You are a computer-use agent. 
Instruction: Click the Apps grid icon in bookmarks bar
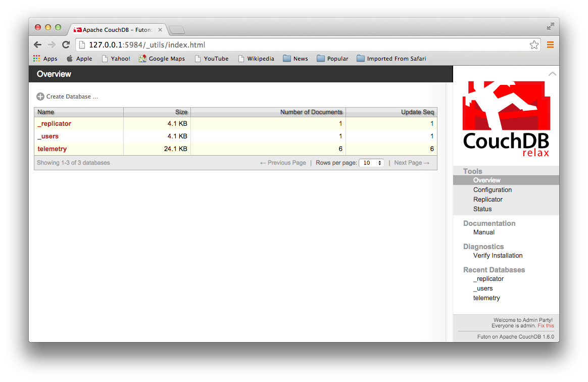pos(37,59)
